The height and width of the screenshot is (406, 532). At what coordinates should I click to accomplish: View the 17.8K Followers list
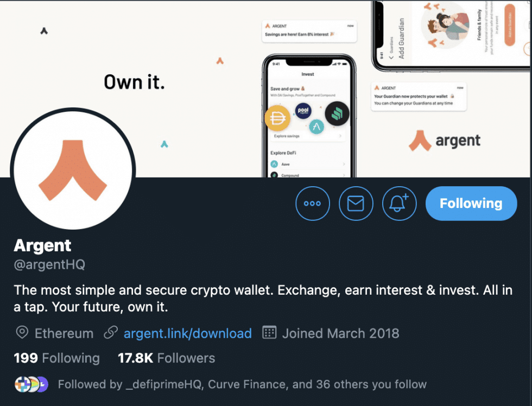pyautogui.click(x=166, y=358)
